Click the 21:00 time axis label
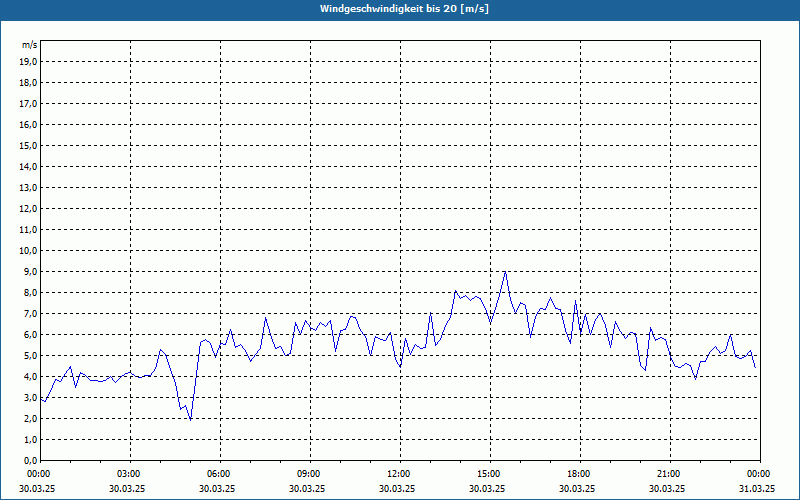 [x=670, y=474]
